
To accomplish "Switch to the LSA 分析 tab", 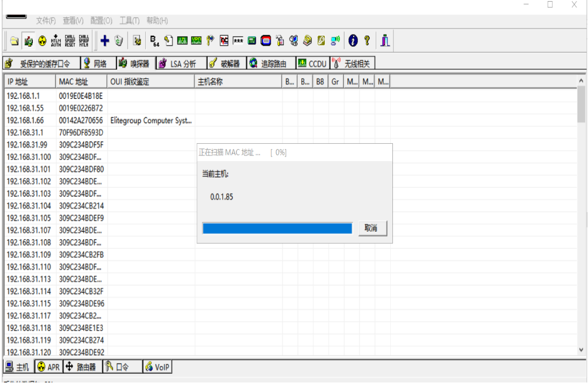I will pyautogui.click(x=181, y=64).
